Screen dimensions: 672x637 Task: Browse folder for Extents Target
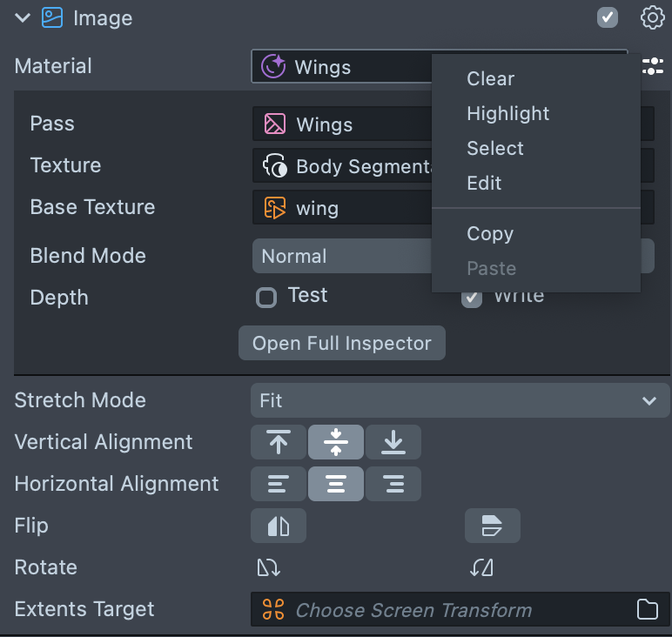647,609
